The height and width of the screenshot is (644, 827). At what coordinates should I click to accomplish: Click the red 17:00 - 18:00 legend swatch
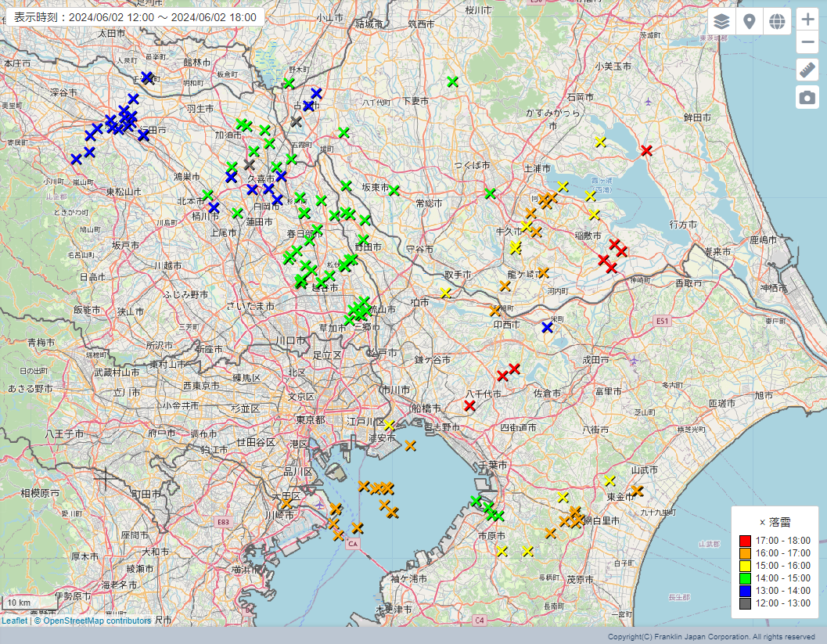(x=745, y=541)
